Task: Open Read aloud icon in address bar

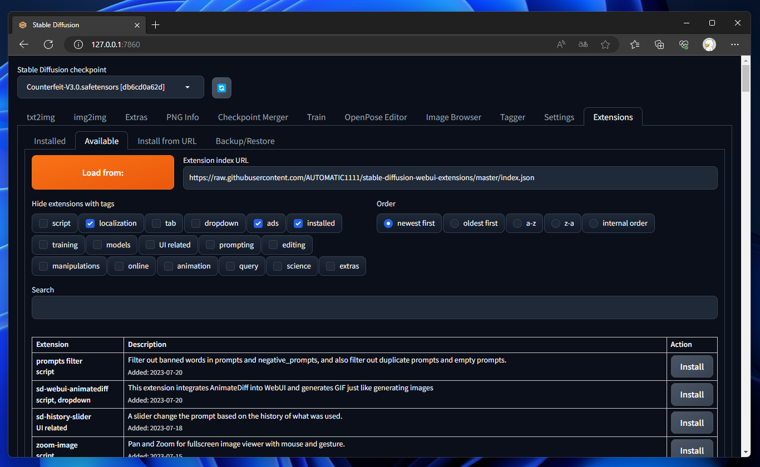Action: tap(561, 45)
